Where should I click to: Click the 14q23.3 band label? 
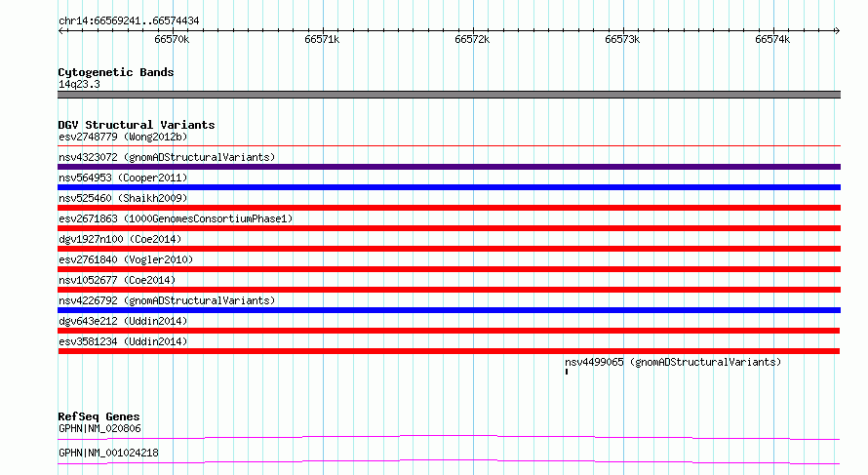point(79,84)
